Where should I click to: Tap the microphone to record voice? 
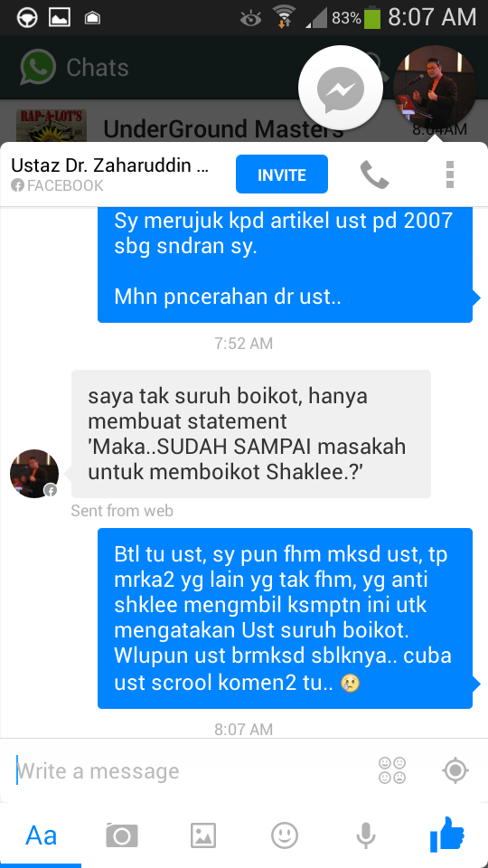(x=366, y=835)
